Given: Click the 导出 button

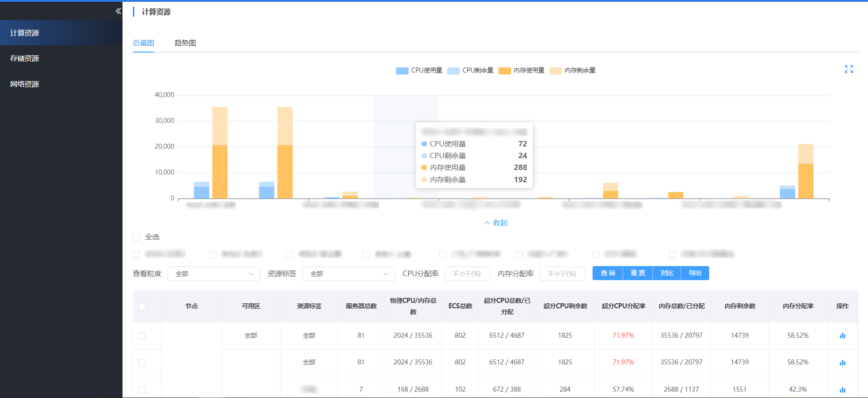Looking at the screenshot, I should coord(695,273).
